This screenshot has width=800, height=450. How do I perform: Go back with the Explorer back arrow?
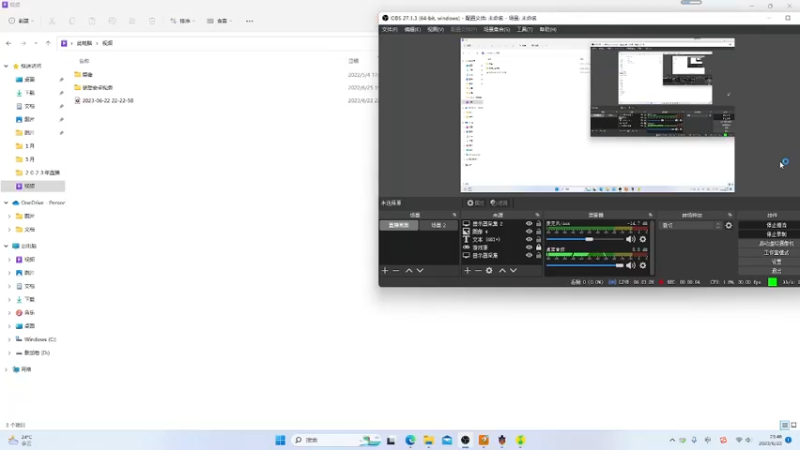click(9, 43)
